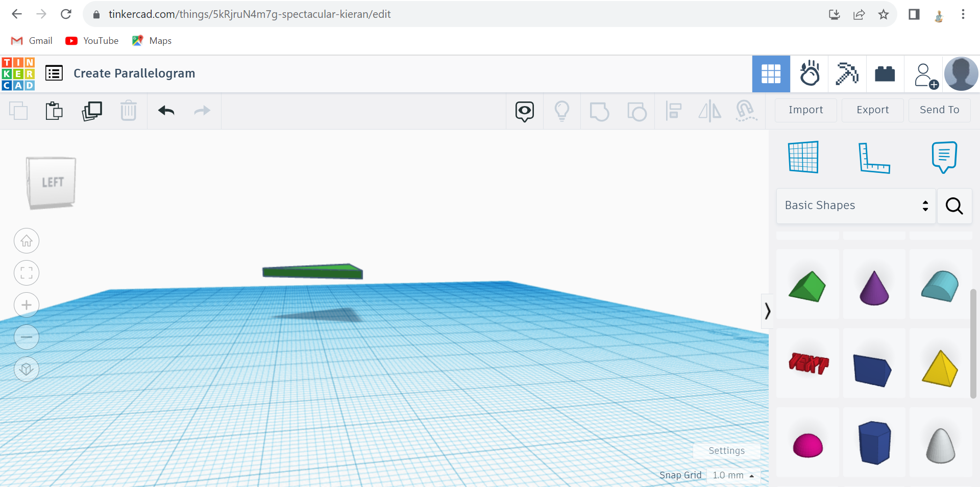The image size is (980, 487).
Task: Click the Import button
Action: pos(805,110)
